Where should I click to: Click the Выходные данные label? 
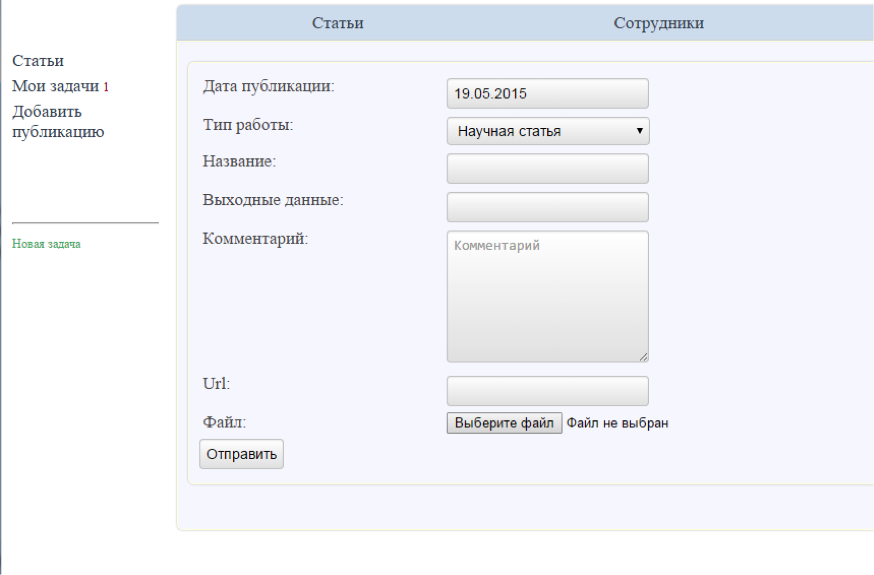273,199
